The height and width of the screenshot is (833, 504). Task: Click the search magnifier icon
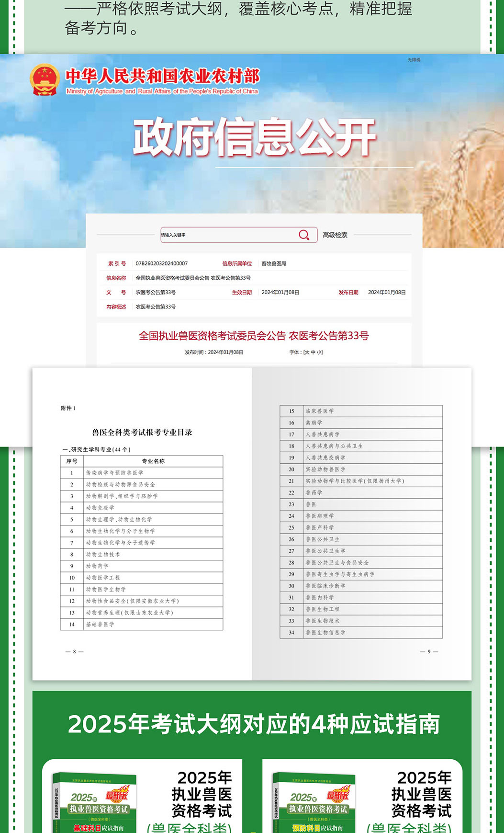pyautogui.click(x=304, y=235)
